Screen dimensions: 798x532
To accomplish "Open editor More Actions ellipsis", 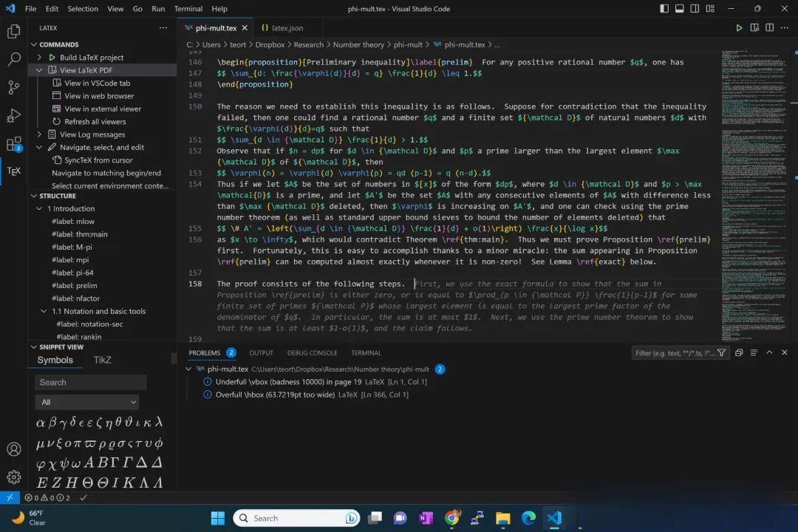I will pos(785,28).
